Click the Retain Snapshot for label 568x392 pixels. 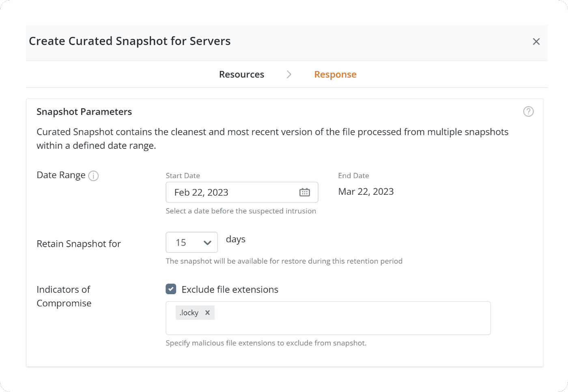point(79,243)
